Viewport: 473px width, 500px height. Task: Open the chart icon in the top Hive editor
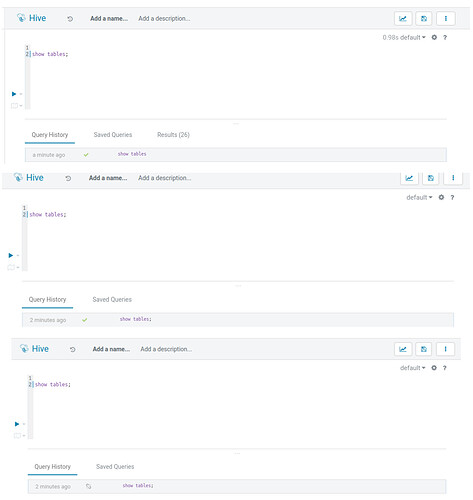(403, 19)
